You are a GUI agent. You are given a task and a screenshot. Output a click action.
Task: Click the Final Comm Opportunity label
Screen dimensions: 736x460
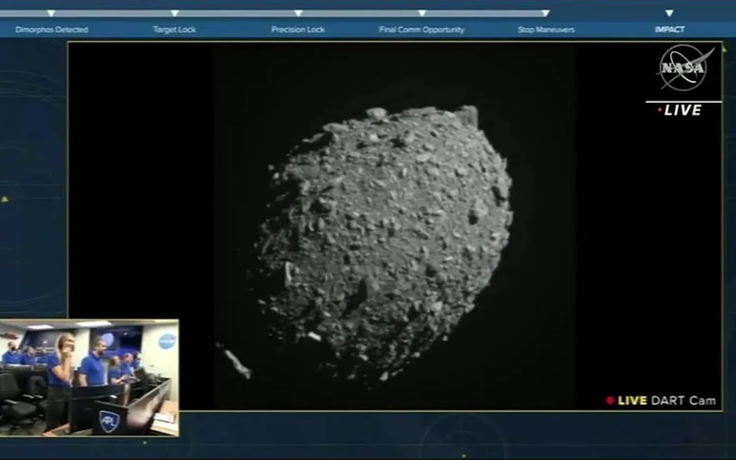click(421, 30)
